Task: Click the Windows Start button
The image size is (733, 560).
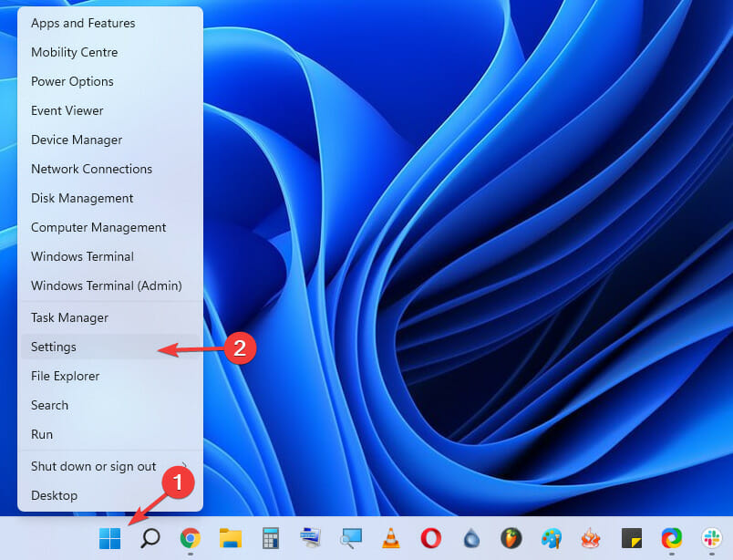Action: point(110,538)
